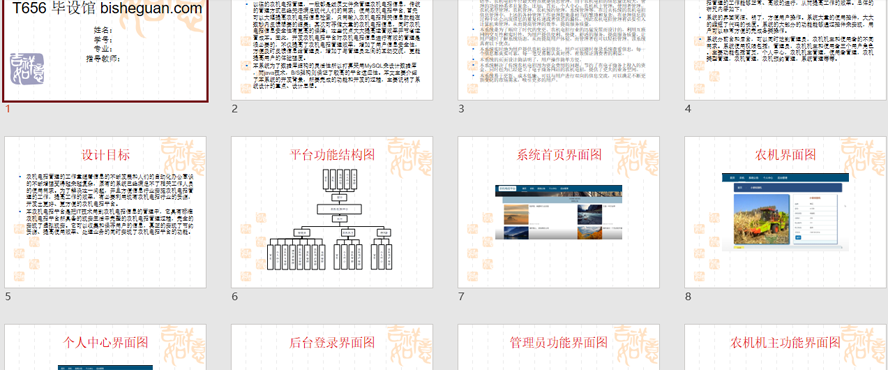
Task: Click the slide number 3 label
Action: pyautogui.click(x=461, y=109)
